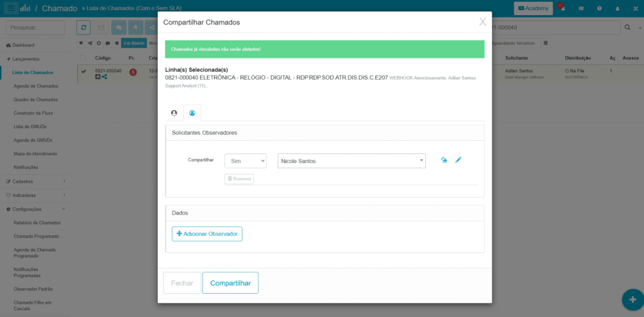644x317 pixels.
Task: Click the magnifier search icon
Action: 628,27
